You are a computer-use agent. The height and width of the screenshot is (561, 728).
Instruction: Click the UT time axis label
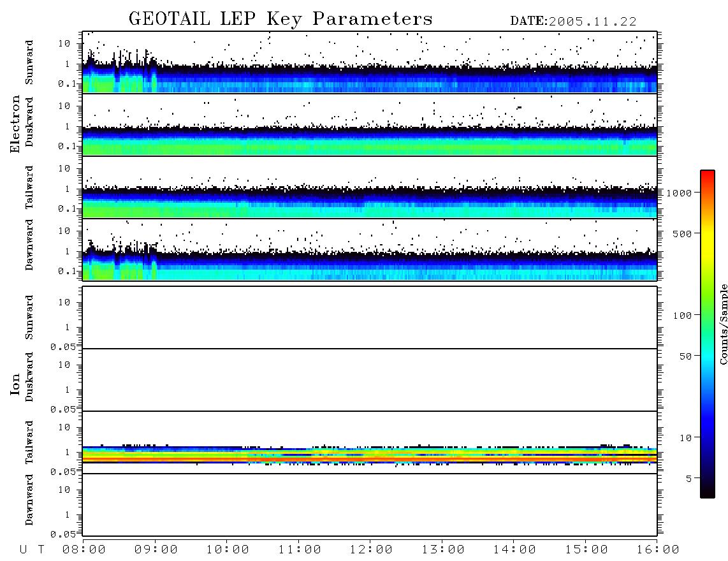click(32, 550)
